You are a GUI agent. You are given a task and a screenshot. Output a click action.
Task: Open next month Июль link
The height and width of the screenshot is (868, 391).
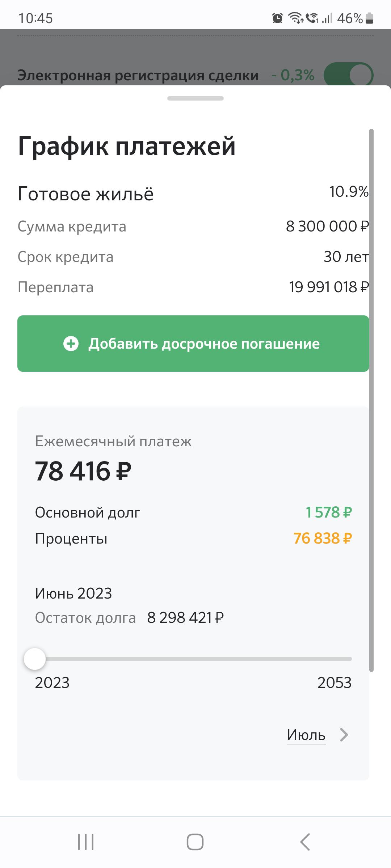(306, 735)
